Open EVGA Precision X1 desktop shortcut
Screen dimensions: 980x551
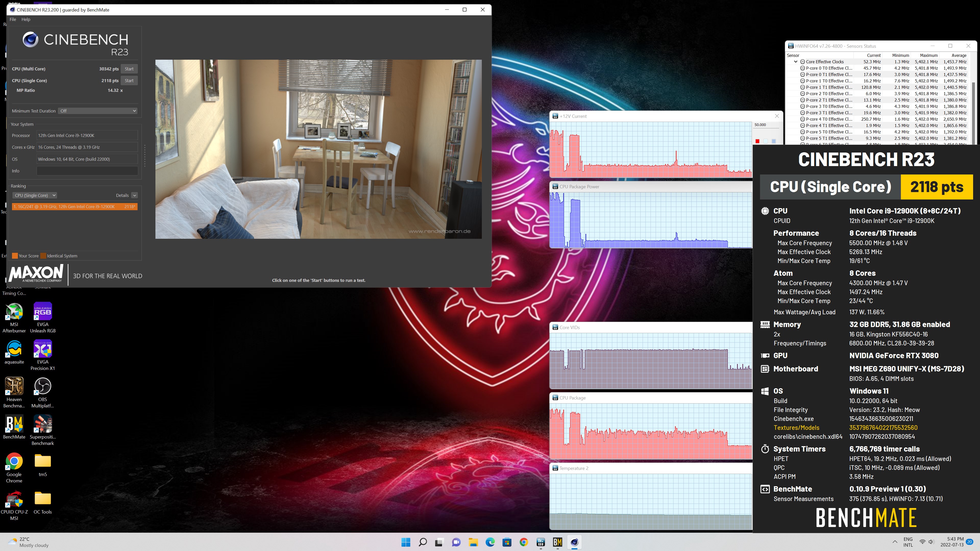coord(43,355)
